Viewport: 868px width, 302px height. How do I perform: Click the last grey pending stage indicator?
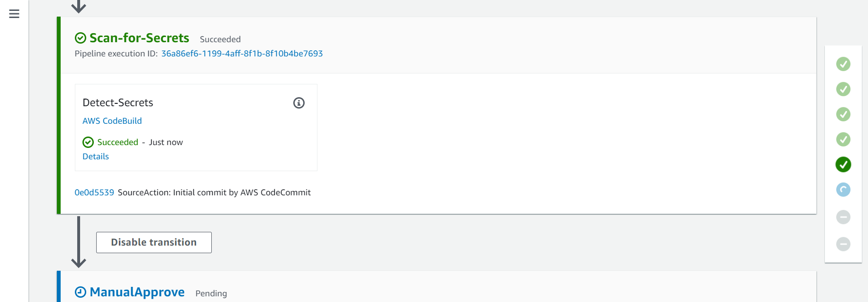(843, 244)
